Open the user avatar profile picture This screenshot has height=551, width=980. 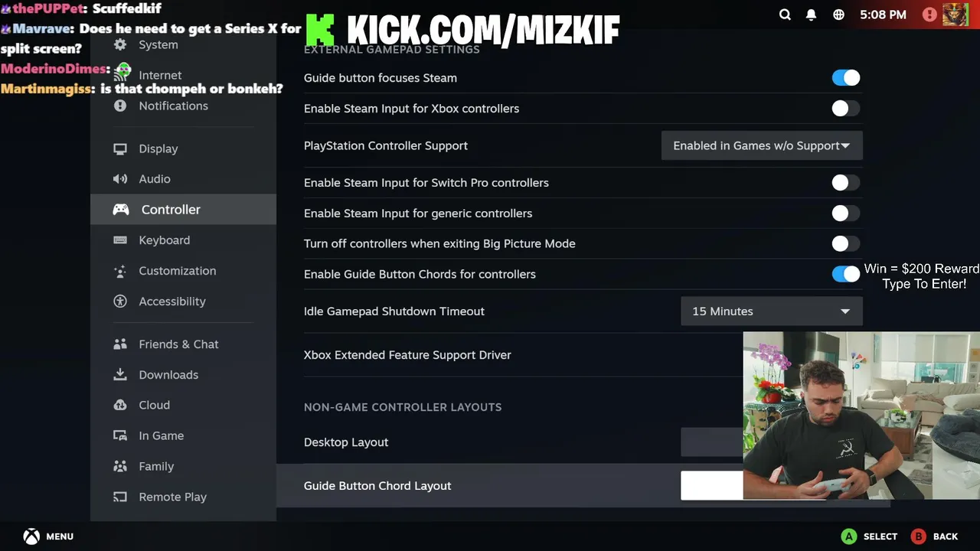[955, 15]
